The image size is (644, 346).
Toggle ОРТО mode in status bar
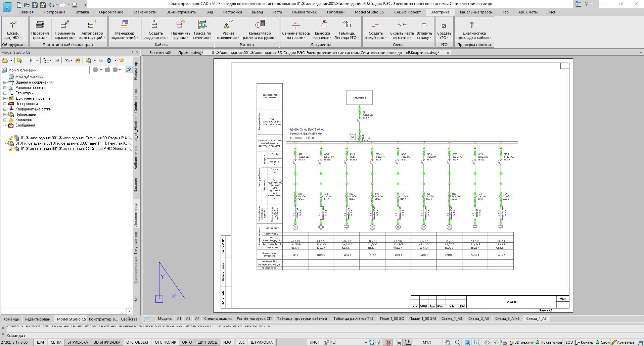tap(187, 342)
